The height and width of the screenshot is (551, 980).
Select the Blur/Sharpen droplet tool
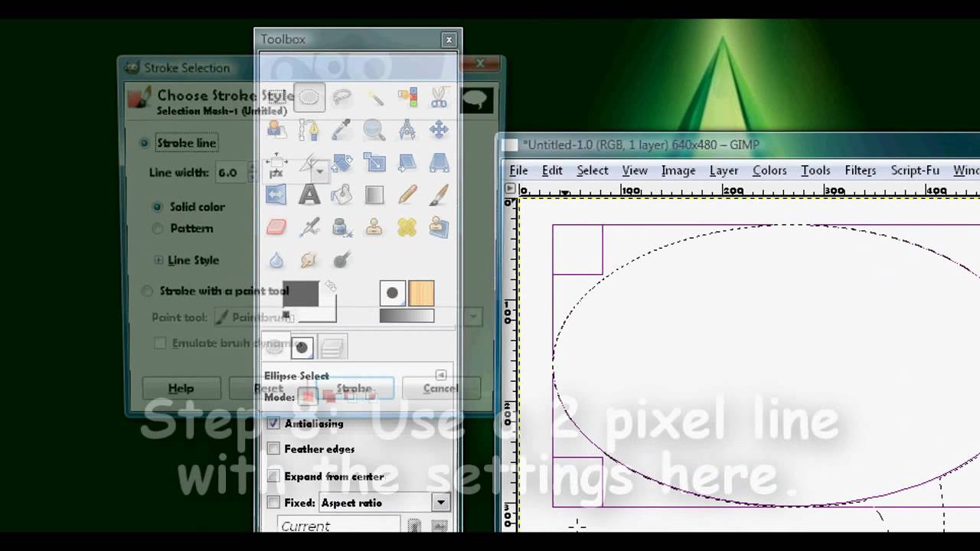[276, 260]
